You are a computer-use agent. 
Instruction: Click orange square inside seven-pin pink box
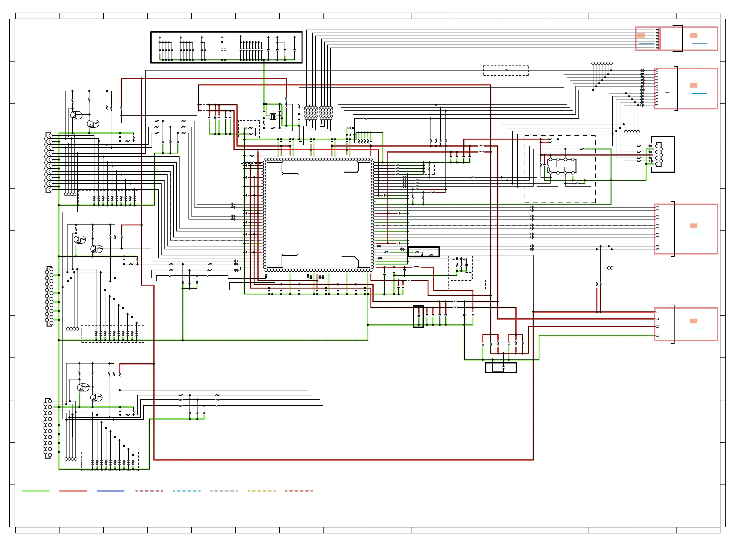coord(641,35)
